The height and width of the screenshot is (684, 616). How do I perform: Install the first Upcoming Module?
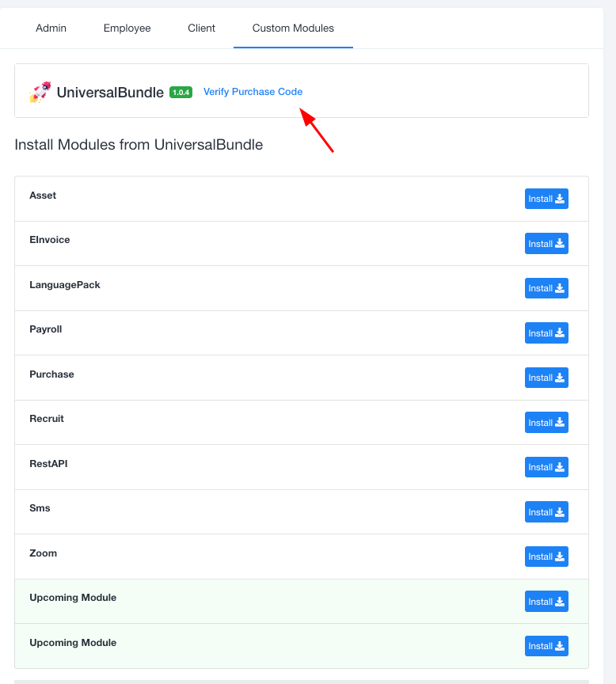coord(546,602)
